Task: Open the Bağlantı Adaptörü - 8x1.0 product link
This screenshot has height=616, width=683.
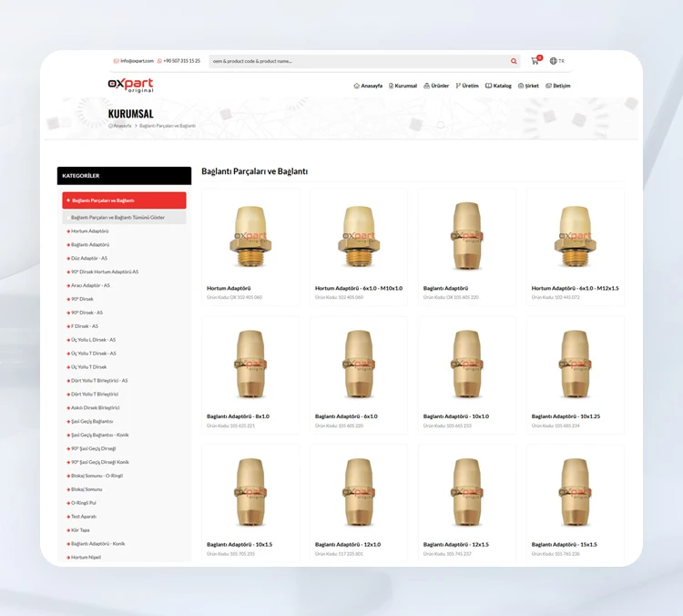Action: [238, 416]
